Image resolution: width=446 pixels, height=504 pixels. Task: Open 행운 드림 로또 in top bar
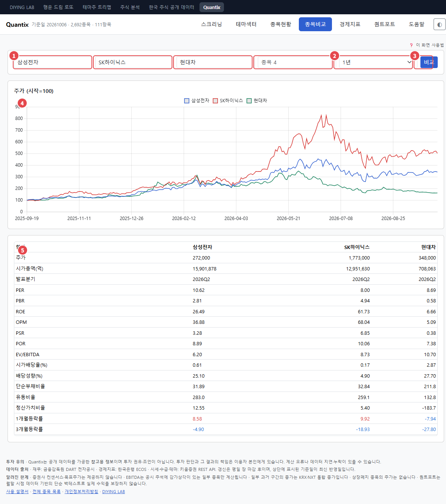click(x=58, y=7)
